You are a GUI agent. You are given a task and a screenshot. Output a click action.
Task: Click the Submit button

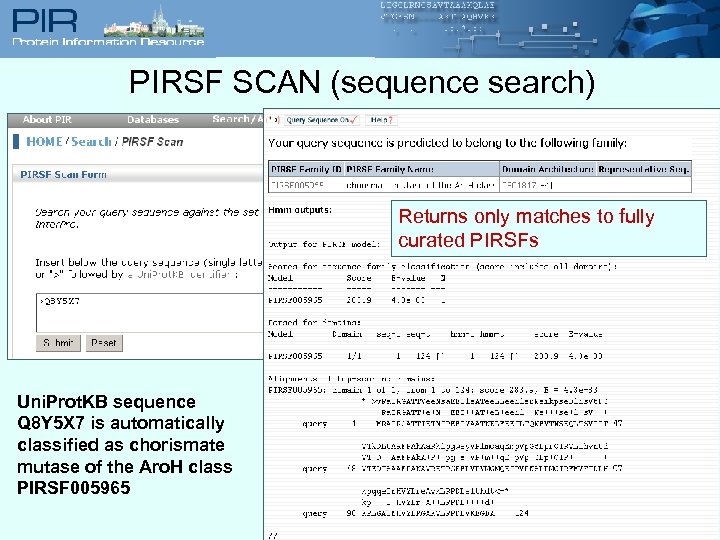(58, 343)
